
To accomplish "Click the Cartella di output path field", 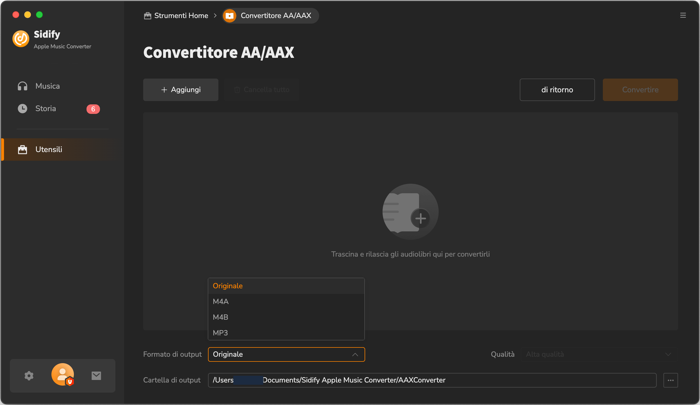I will point(432,380).
